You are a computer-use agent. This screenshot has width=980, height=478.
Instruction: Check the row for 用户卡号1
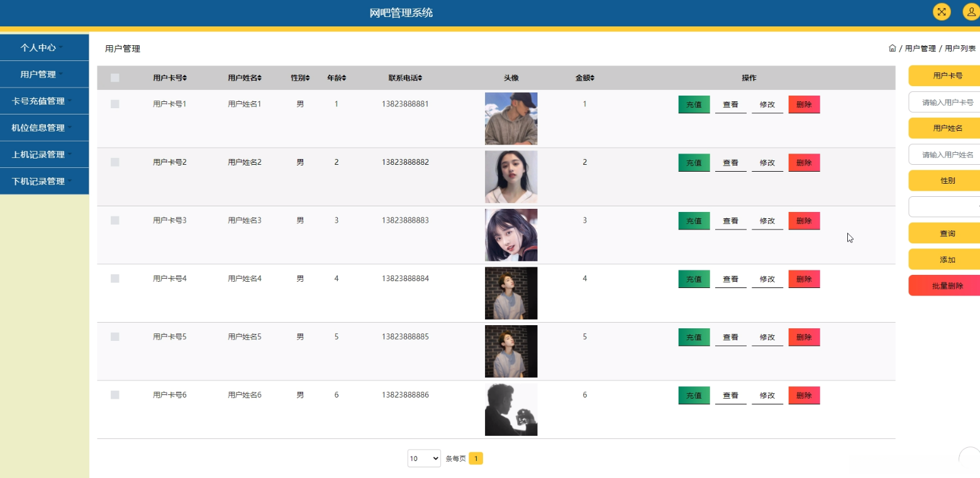(x=115, y=104)
